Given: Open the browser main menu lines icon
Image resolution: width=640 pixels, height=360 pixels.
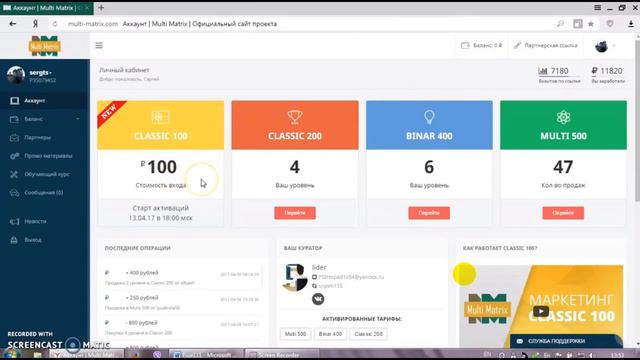Looking at the screenshot, I should click(x=597, y=8).
